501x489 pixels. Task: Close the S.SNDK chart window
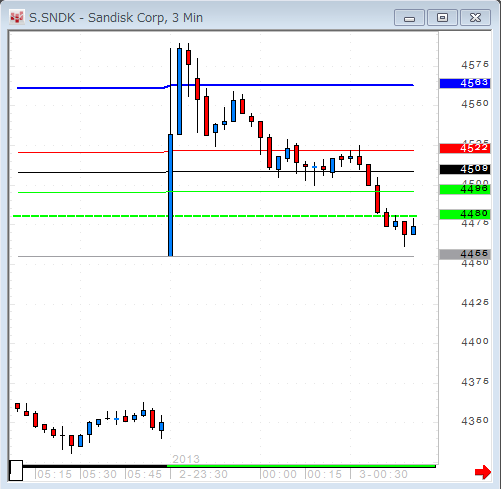coord(475,18)
